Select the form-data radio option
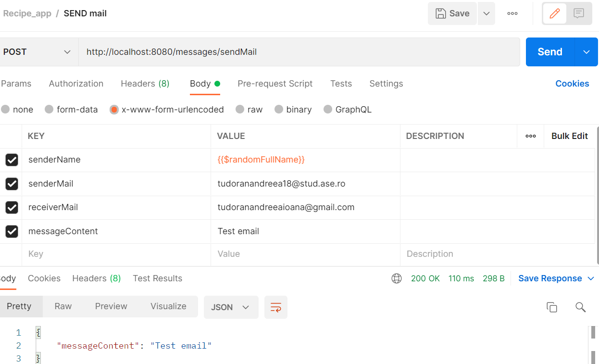599x364 pixels. coord(49,110)
